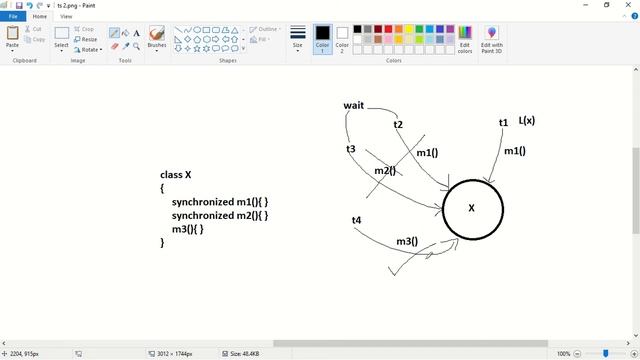640x360 pixels.
Task: Click the Resize button
Action: click(86, 40)
